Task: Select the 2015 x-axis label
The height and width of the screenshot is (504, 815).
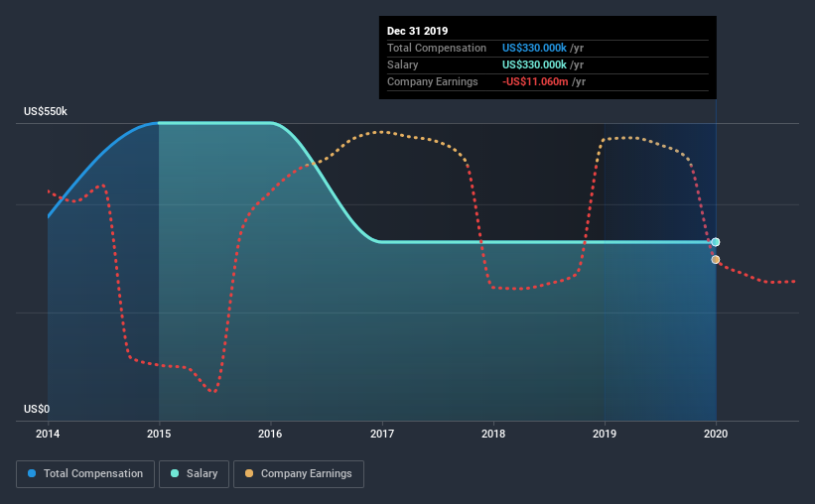Action: tap(159, 434)
